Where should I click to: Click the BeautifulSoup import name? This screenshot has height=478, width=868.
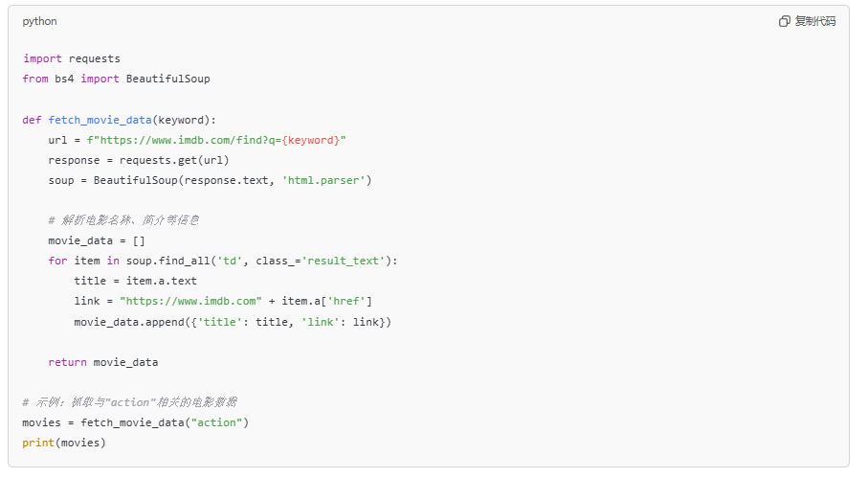click(167, 79)
